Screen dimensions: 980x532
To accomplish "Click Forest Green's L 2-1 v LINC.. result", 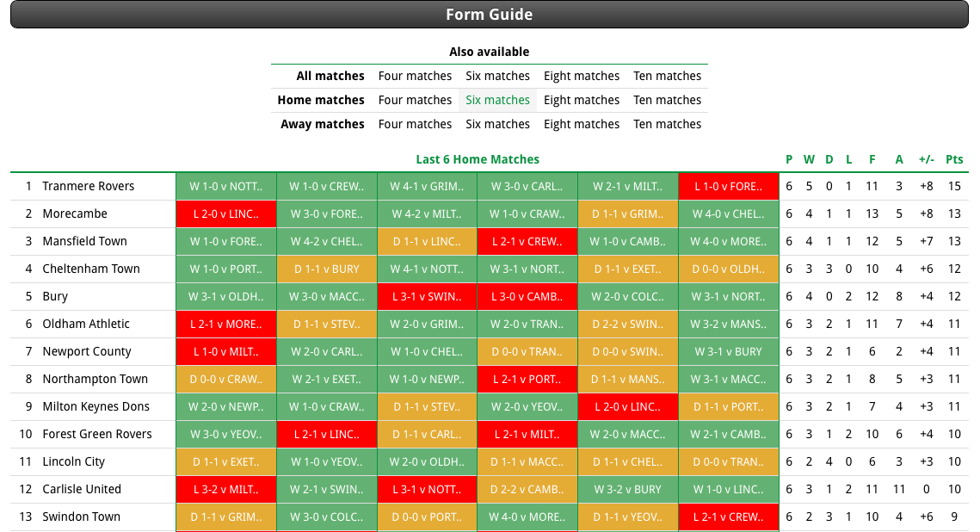I will [326, 434].
